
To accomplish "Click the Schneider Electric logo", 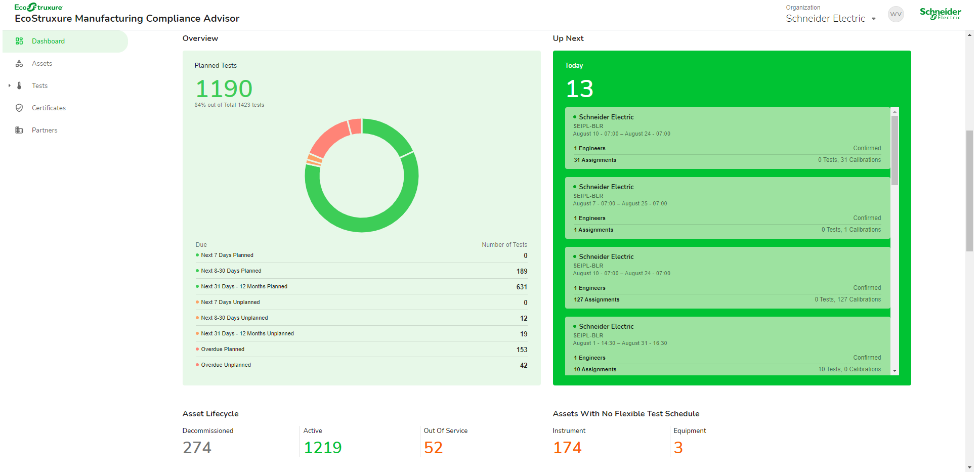I will 941,14.
